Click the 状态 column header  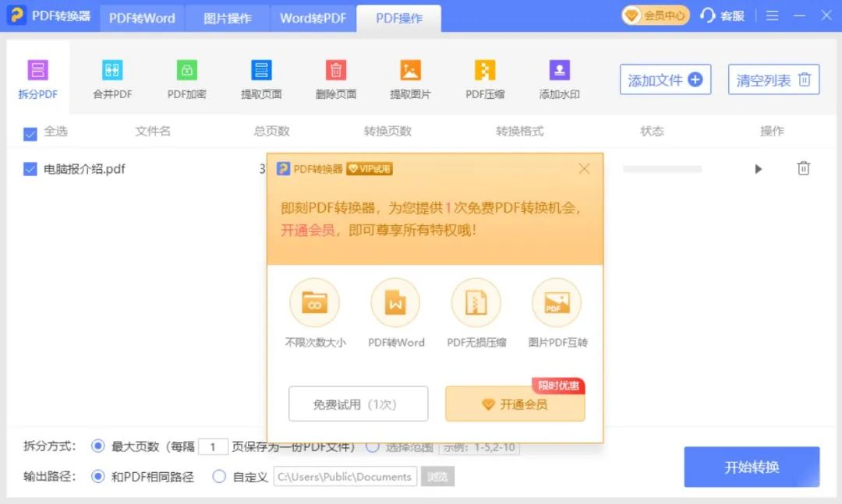pyautogui.click(x=652, y=131)
